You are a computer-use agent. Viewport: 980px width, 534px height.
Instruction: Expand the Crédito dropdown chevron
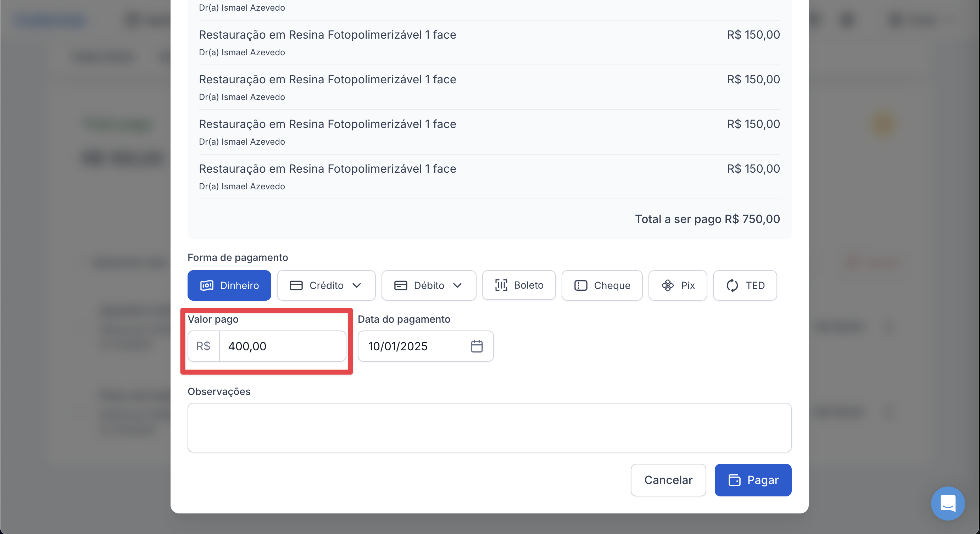point(356,285)
